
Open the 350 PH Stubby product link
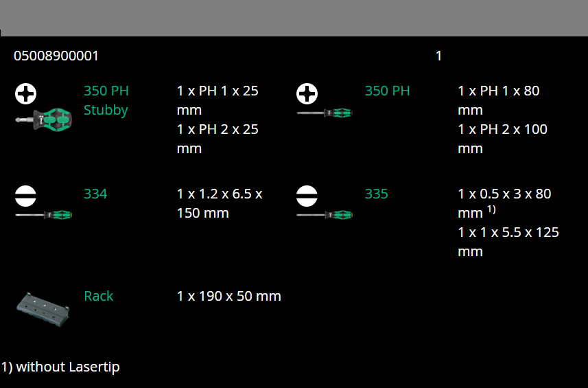106,100
